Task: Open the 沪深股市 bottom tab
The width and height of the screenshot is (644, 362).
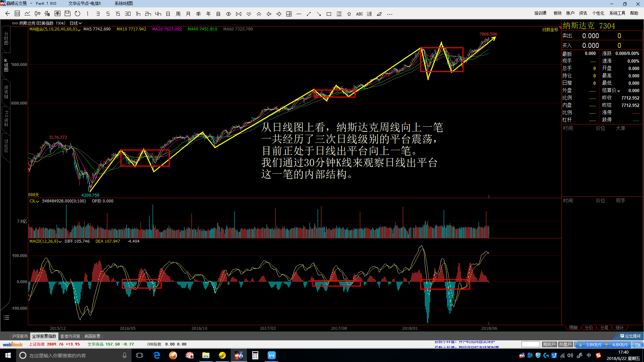Action: point(20,336)
